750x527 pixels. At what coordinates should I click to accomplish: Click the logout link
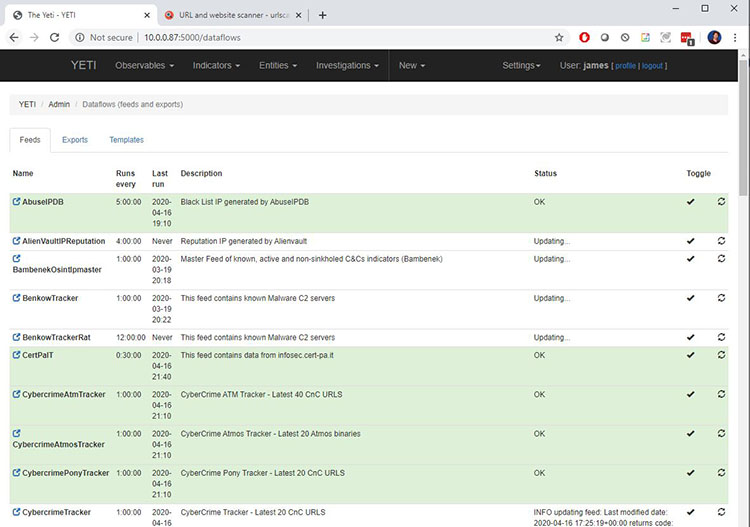[652, 66]
